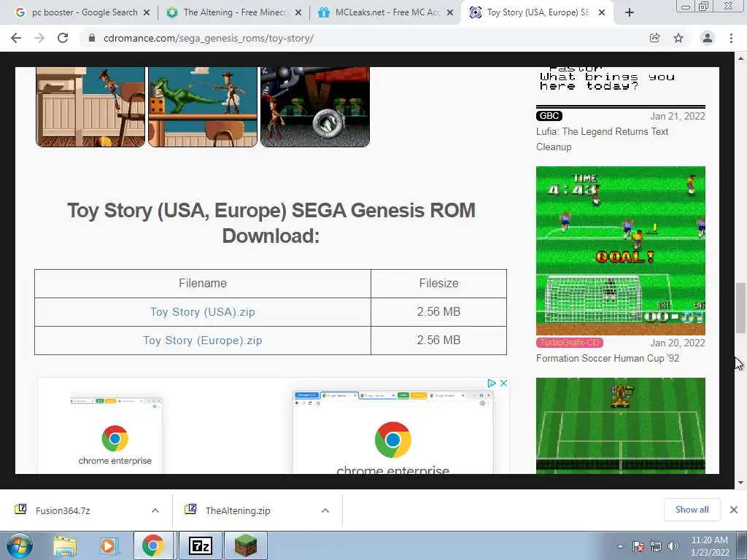Expand options for Fusion364.7z download
Screen dimensions: 747x560
point(155,510)
